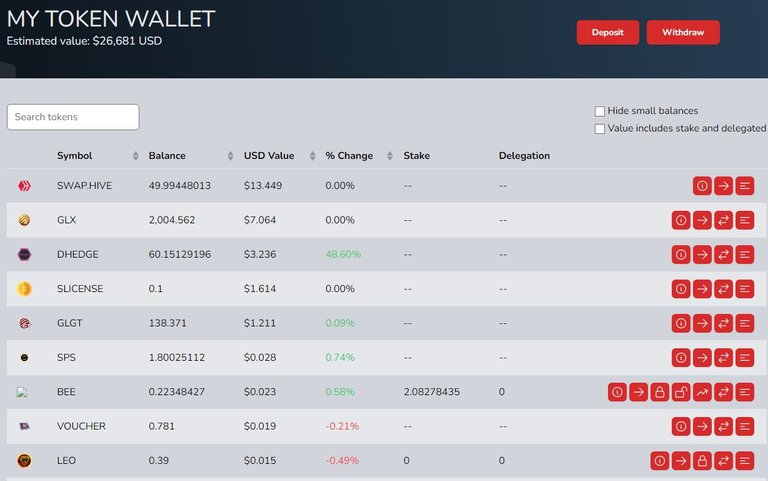Open DHEDGE history list icon
Image resolution: width=768 pixels, height=481 pixels.
(744, 255)
